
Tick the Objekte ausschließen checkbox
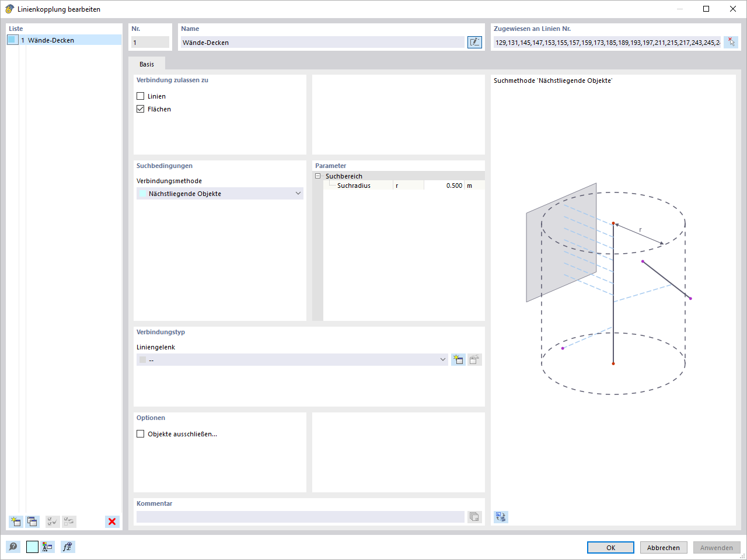pos(140,434)
